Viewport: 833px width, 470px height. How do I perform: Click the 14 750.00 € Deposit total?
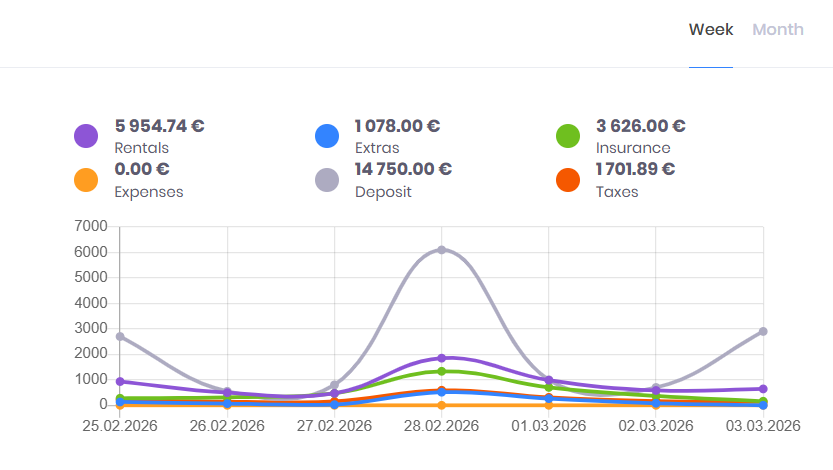(x=403, y=170)
